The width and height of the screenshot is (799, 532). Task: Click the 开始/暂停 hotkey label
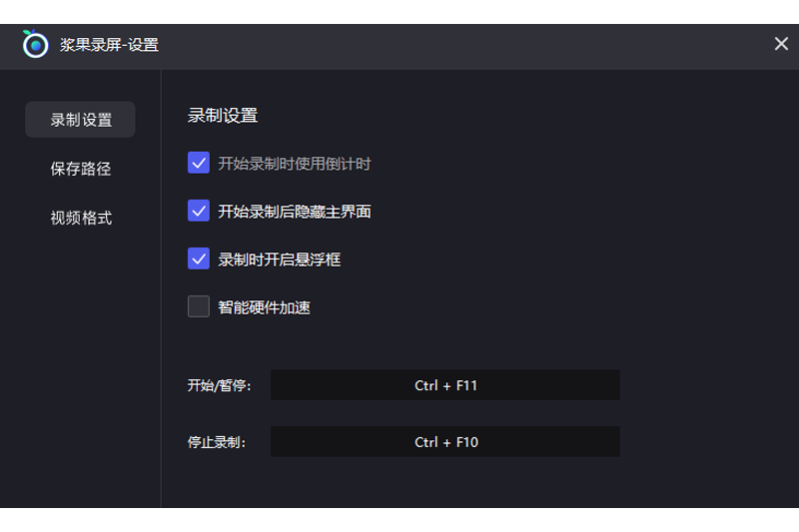click(219, 385)
